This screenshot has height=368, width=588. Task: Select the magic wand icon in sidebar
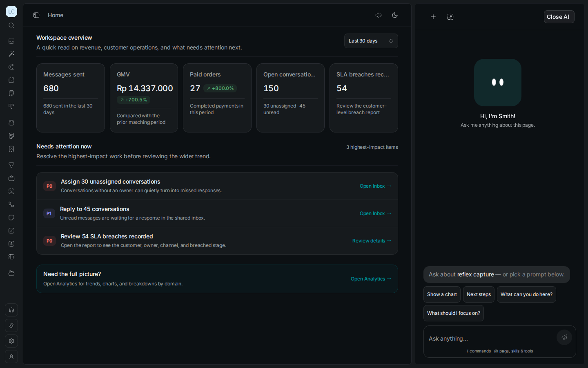[11, 54]
